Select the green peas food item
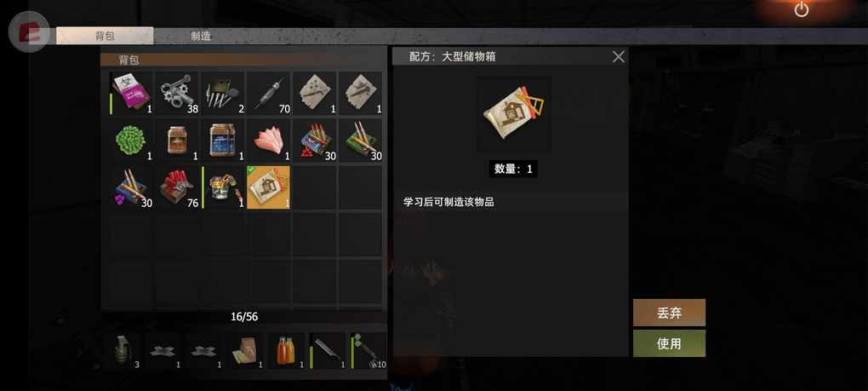 tap(131, 140)
